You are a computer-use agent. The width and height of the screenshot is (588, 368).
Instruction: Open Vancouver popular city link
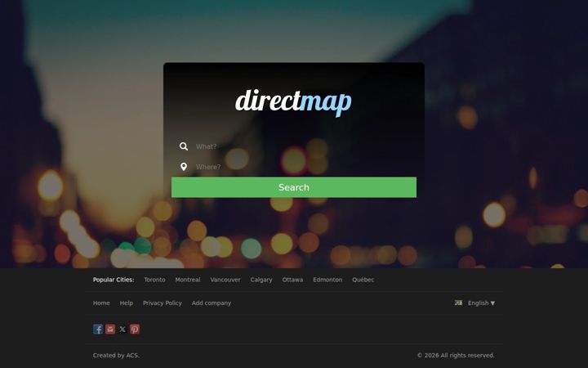(x=225, y=280)
